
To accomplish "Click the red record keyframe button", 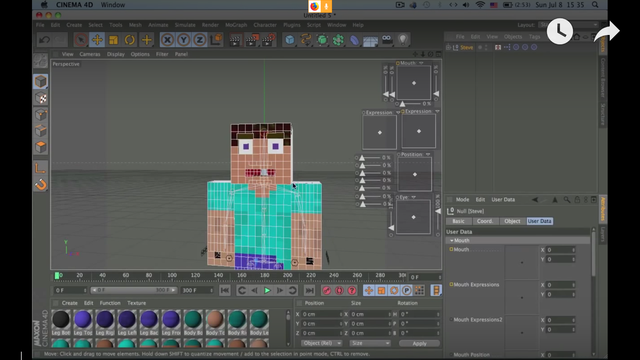I will [327, 290].
